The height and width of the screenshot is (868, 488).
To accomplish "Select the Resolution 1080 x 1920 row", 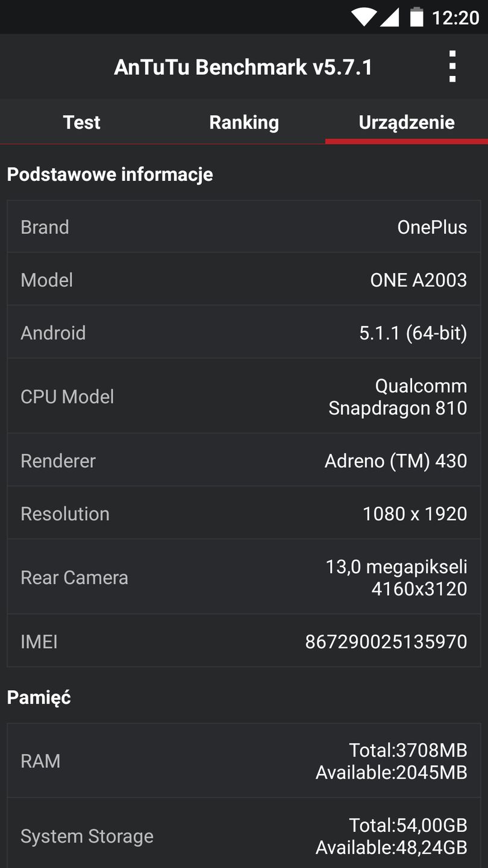I will pos(244,514).
